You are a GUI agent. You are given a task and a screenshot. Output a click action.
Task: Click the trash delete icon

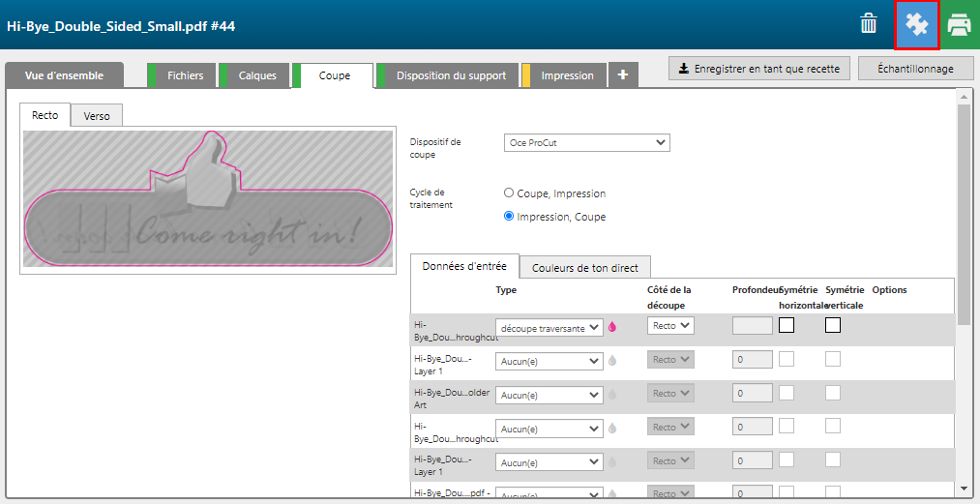pos(869,25)
